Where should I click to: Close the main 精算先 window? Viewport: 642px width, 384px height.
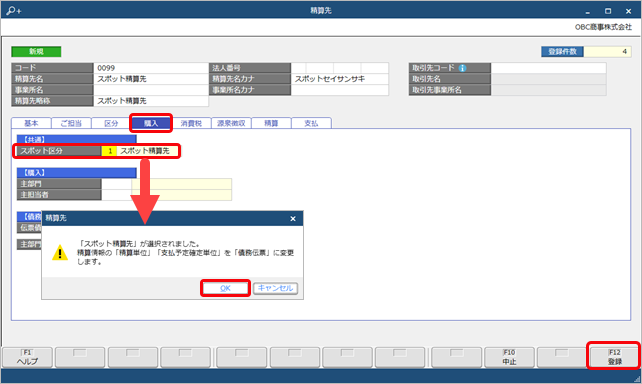628,11
